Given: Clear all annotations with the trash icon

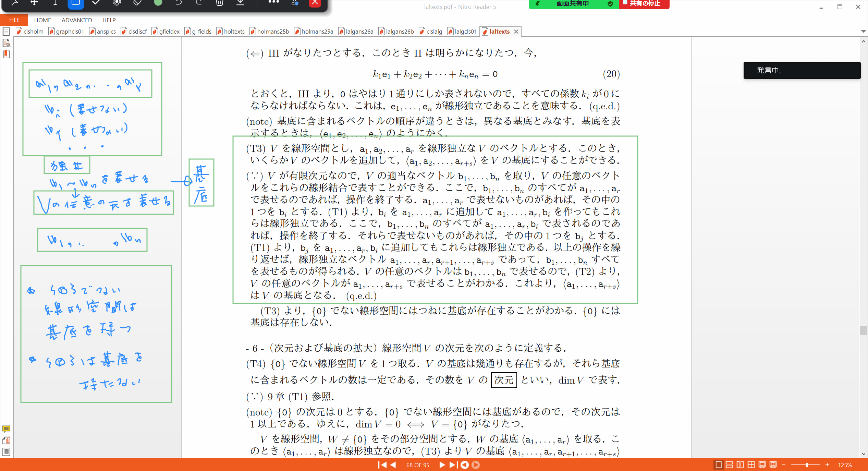Looking at the screenshot, I should pyautogui.click(x=220, y=3).
